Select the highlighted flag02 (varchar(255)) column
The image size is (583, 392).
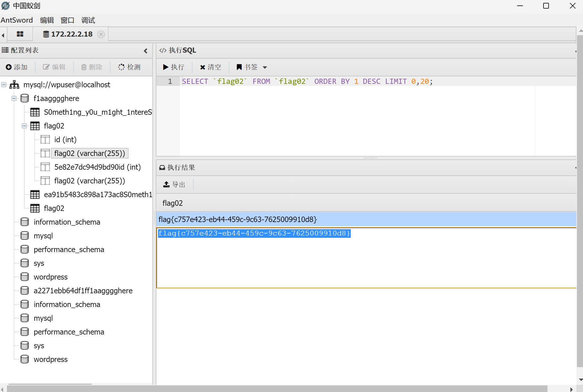[90, 153]
